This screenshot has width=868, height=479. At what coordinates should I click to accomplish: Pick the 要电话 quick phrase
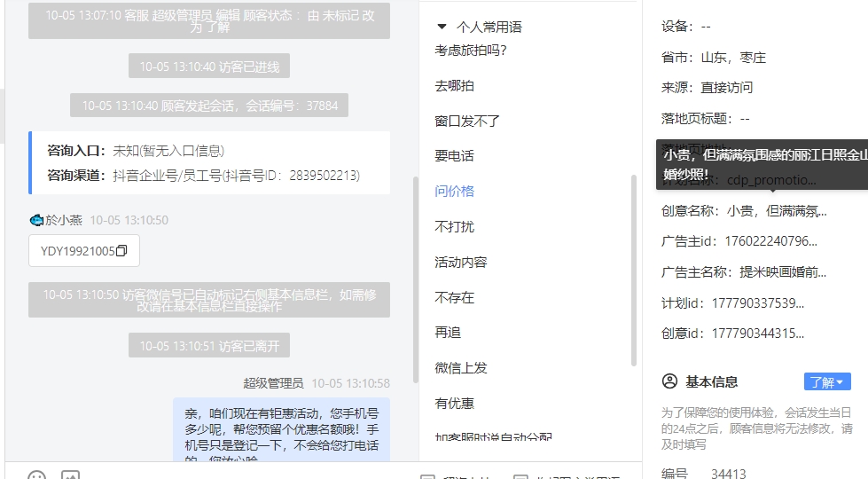454,156
